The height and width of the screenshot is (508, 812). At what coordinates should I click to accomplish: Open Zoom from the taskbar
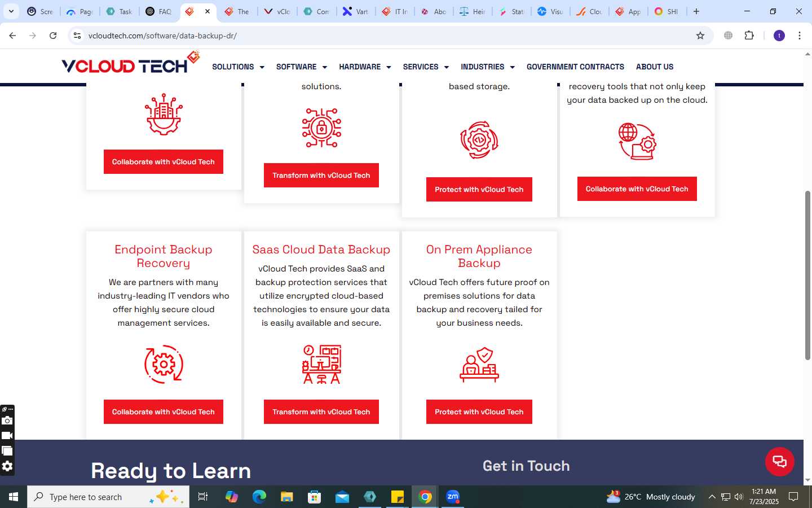tap(453, 497)
